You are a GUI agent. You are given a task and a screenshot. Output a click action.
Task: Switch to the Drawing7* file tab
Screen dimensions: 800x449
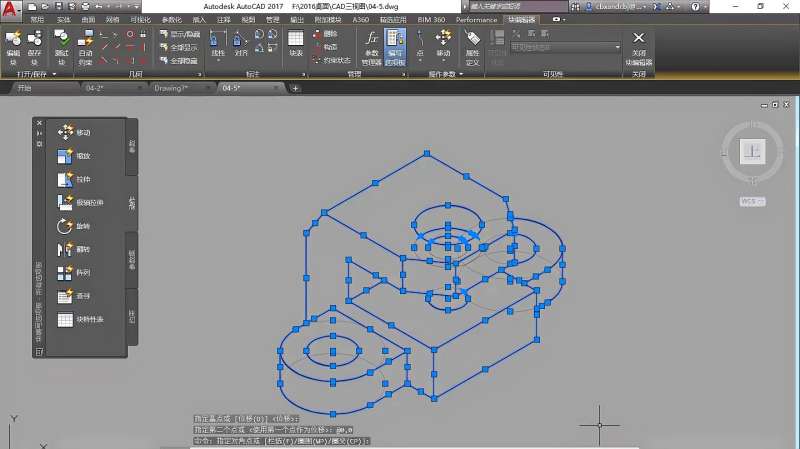coord(181,88)
